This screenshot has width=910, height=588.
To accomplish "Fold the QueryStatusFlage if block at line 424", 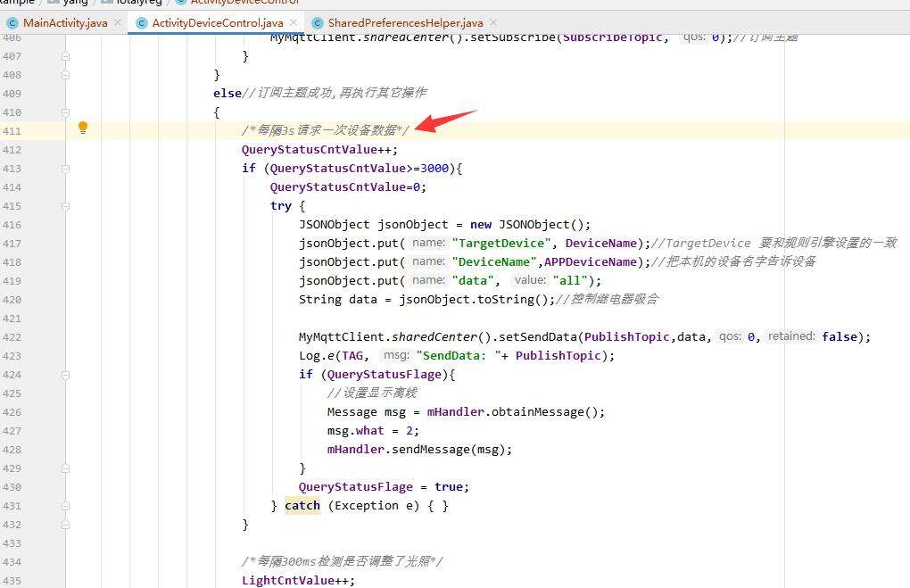I will coord(65,375).
